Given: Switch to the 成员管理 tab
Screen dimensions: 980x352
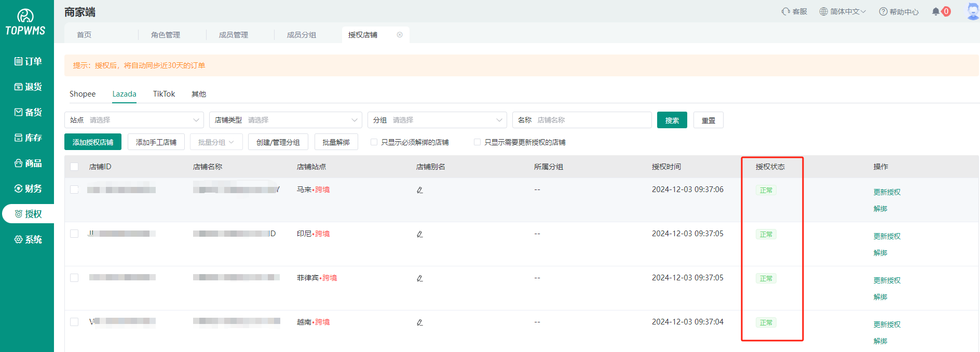Looking at the screenshot, I should [x=234, y=35].
